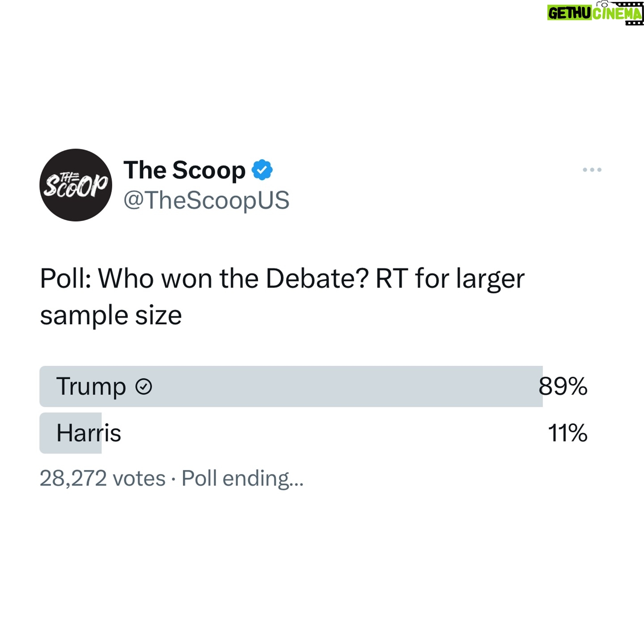Click the 28,272 votes count
The width and height of the screenshot is (644, 644).
click(x=102, y=479)
